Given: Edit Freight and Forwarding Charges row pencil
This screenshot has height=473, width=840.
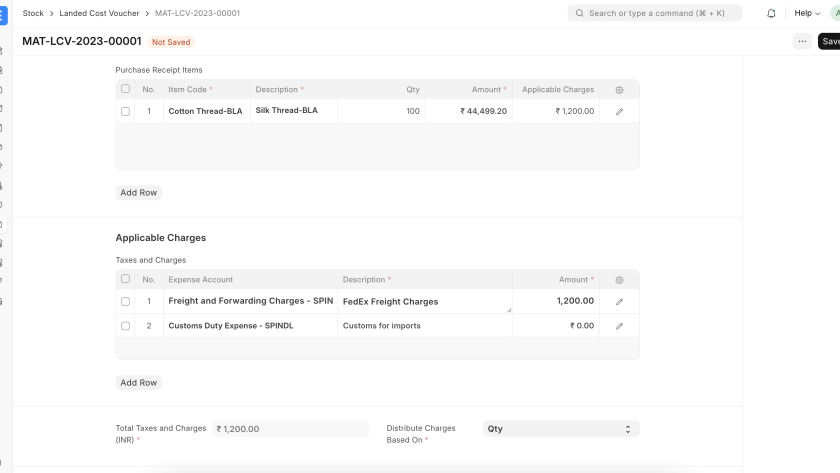Looking at the screenshot, I should 619,301.
